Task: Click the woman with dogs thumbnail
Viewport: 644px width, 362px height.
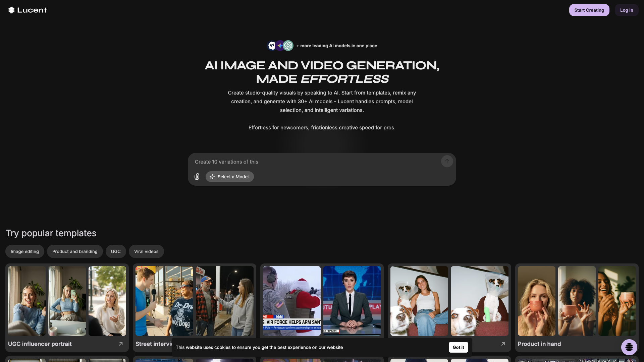Action: point(419,301)
